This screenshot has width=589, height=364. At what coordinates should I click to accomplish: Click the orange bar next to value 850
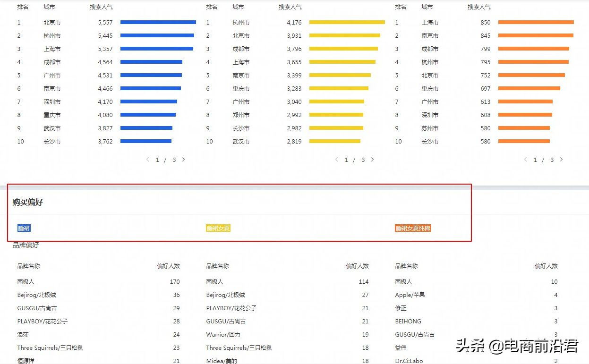[536, 22]
